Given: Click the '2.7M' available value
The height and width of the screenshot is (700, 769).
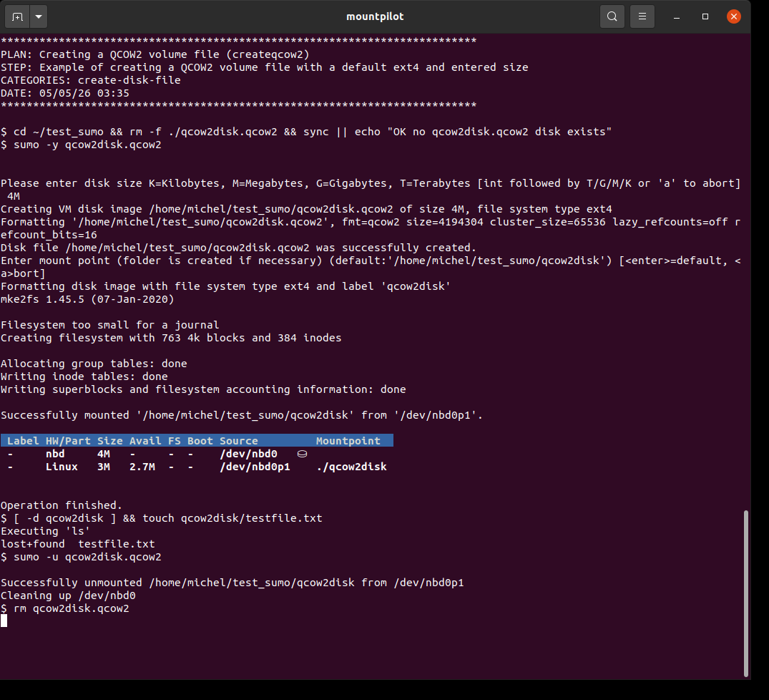Looking at the screenshot, I should pyautogui.click(x=142, y=467).
